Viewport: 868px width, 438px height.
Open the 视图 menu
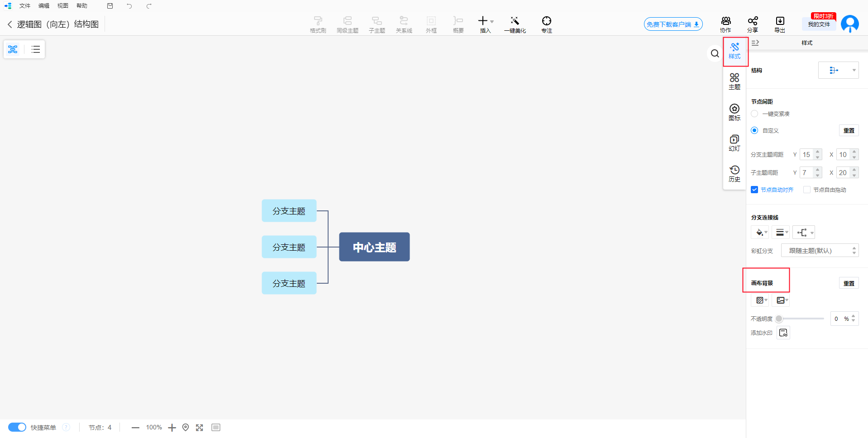tap(62, 6)
